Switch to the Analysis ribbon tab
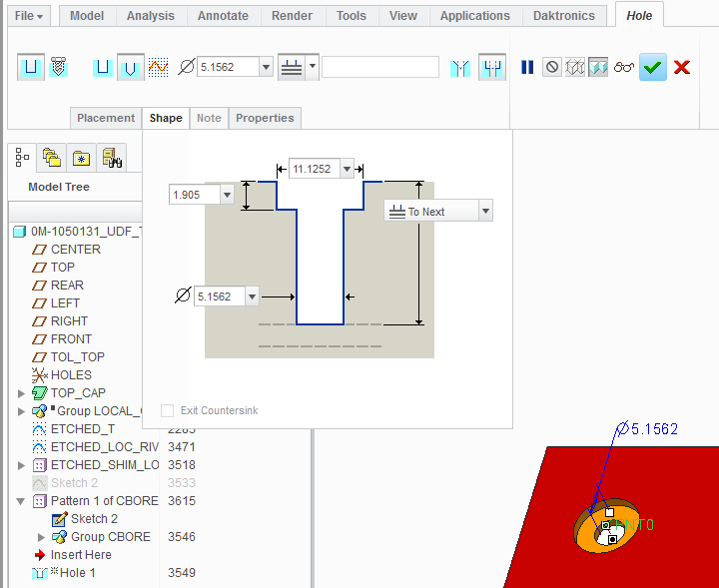Image resolution: width=719 pixels, height=588 pixels. click(151, 16)
